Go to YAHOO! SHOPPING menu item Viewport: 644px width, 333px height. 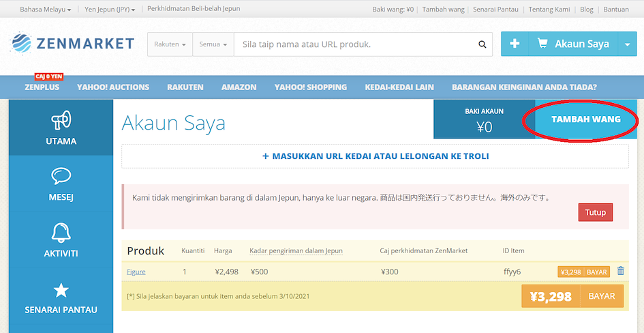point(311,87)
